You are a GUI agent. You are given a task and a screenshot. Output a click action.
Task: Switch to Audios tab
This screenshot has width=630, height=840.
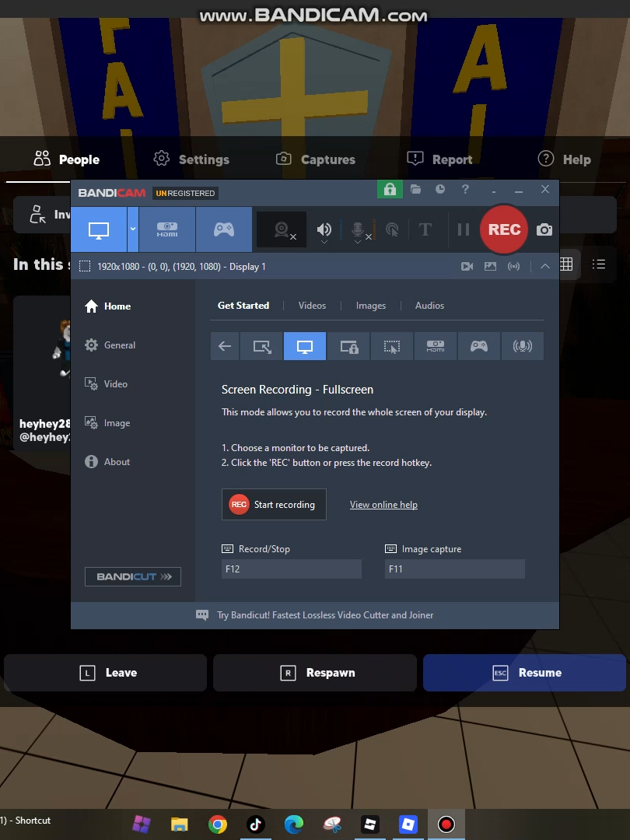pos(429,306)
